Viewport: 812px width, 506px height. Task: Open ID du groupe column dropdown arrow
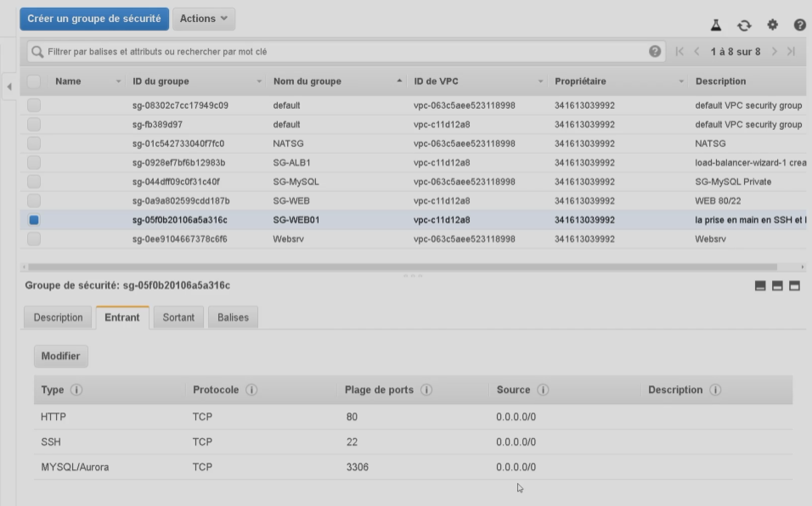pyautogui.click(x=259, y=82)
